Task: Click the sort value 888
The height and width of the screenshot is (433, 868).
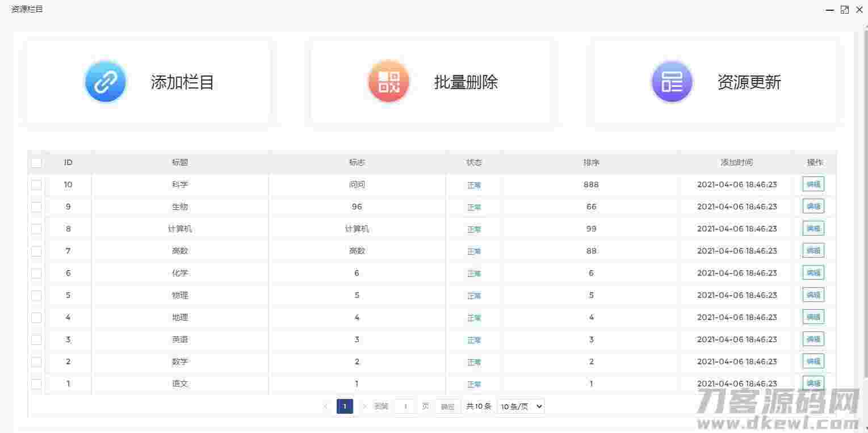Action: tap(591, 184)
